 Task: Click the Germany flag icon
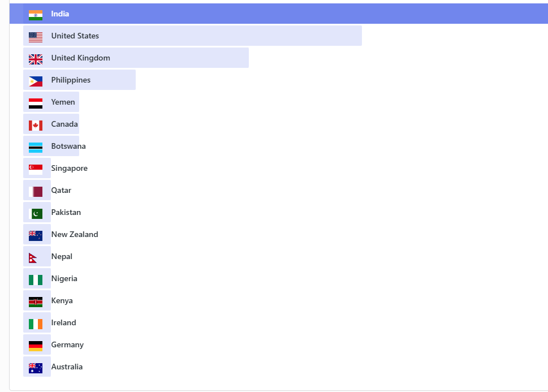click(x=36, y=345)
